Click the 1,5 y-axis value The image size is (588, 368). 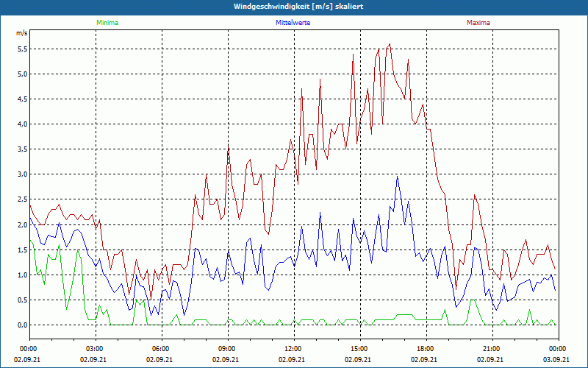click(x=23, y=250)
